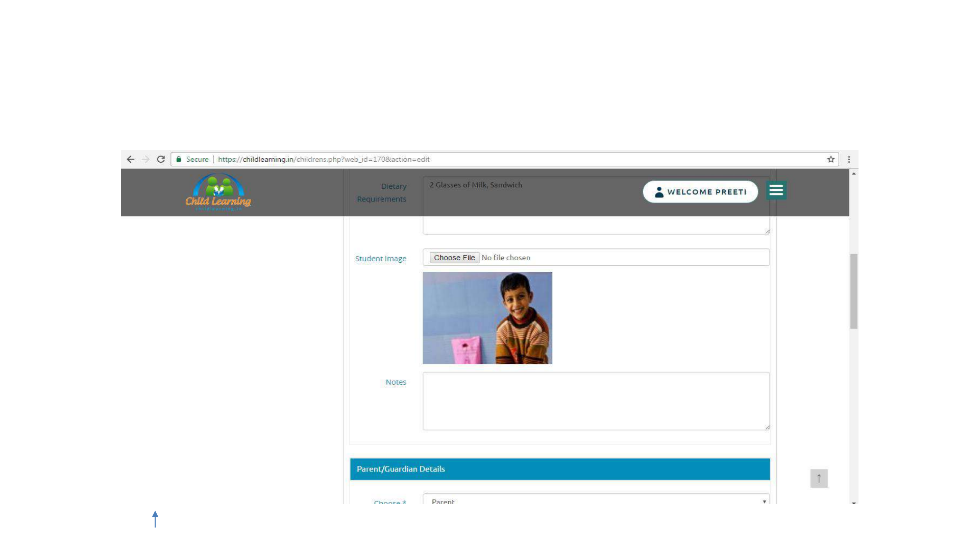Reload the page with refresh icon

click(x=161, y=159)
